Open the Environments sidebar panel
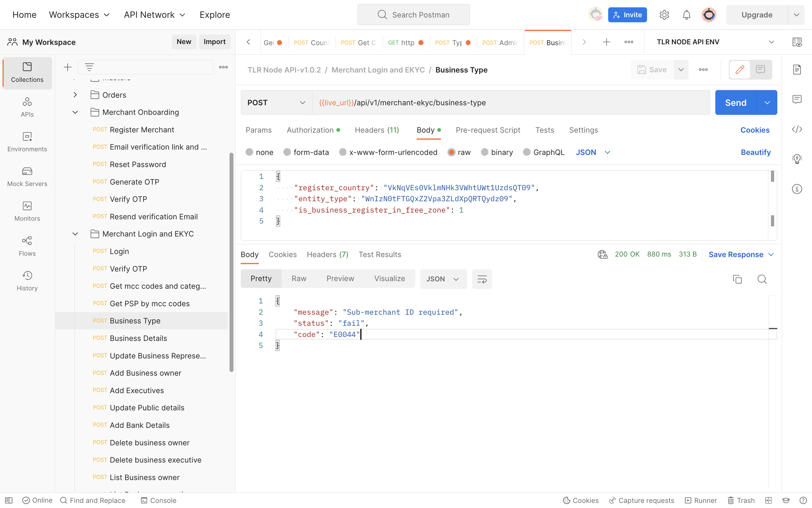This screenshot has height=508, width=812. point(27,142)
